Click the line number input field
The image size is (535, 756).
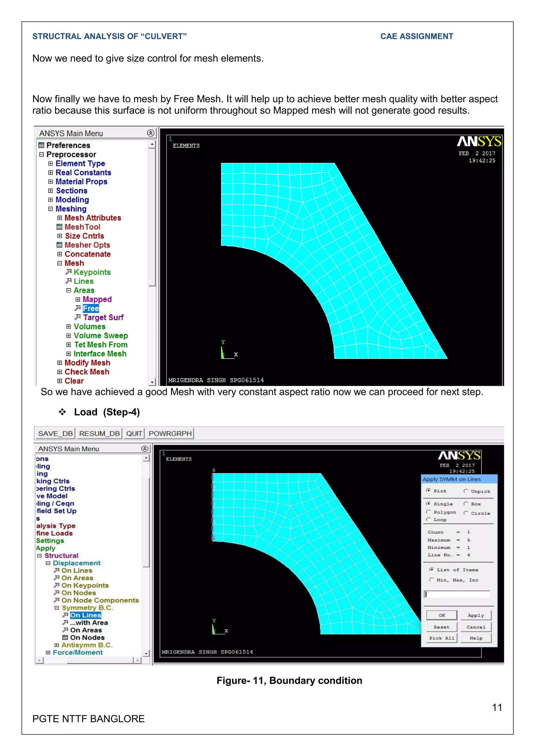click(x=457, y=594)
